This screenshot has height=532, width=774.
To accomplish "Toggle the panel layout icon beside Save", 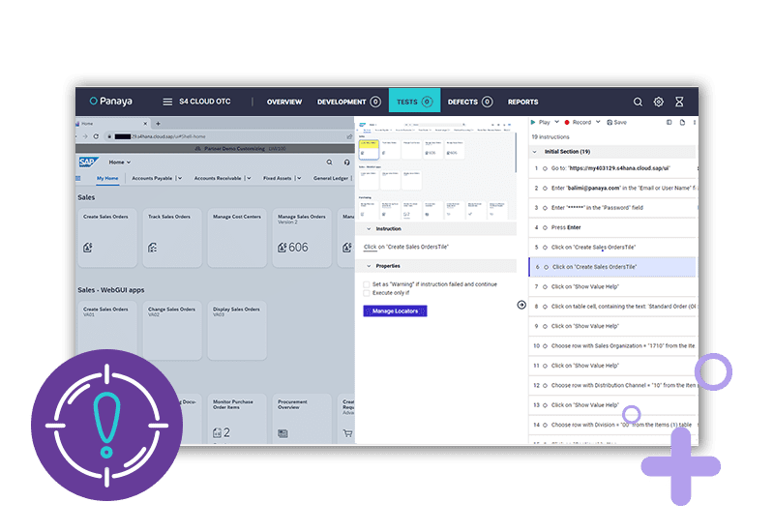I will [x=670, y=123].
